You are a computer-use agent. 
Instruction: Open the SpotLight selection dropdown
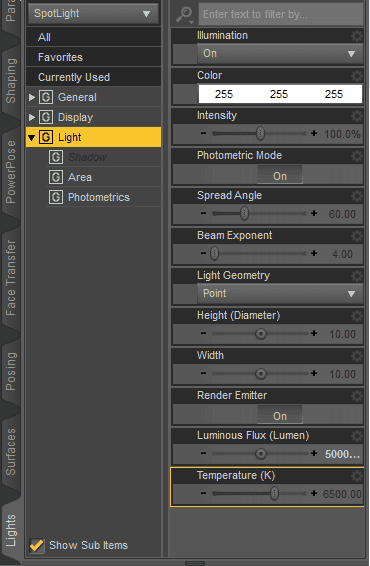point(93,14)
